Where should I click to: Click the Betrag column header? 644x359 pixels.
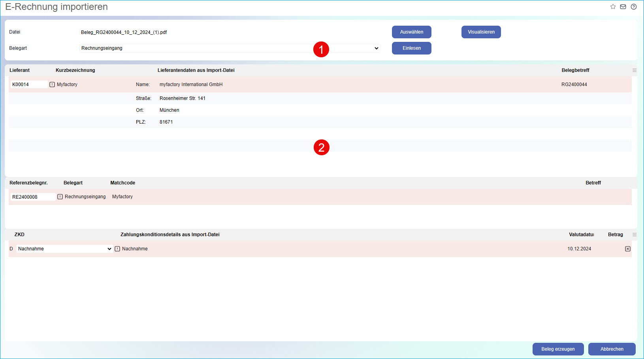616,235
